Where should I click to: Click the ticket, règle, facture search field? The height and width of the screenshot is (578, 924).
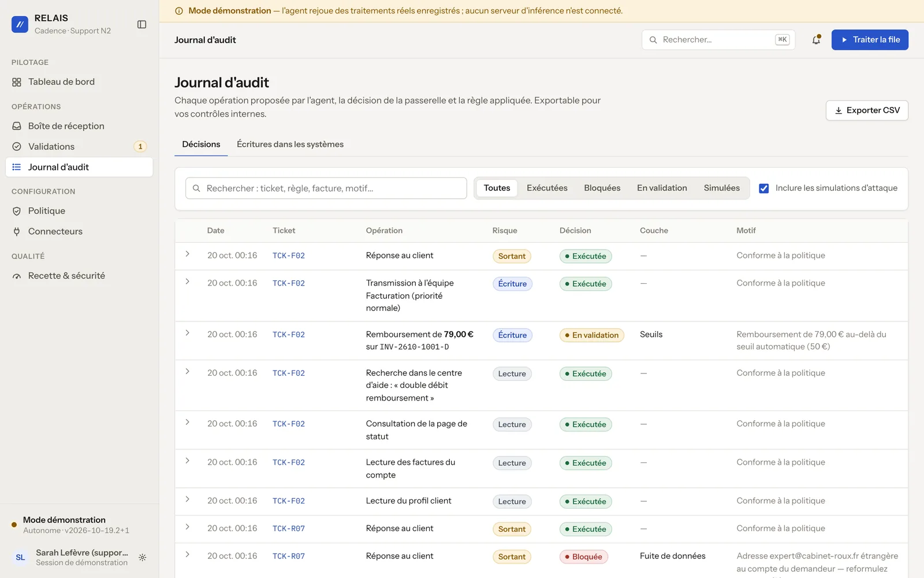point(326,188)
